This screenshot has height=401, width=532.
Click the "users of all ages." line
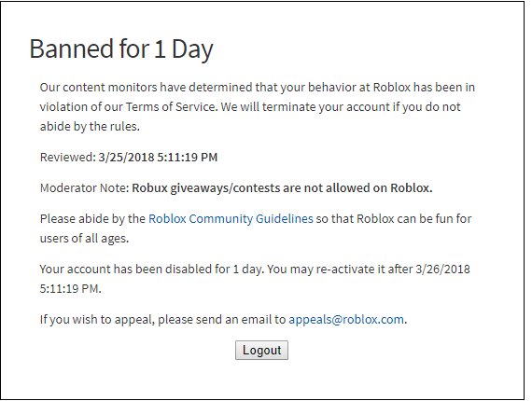pos(85,239)
